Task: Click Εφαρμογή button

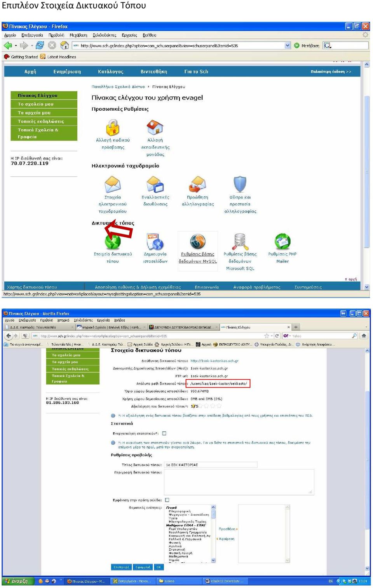Action: click(143, 567)
